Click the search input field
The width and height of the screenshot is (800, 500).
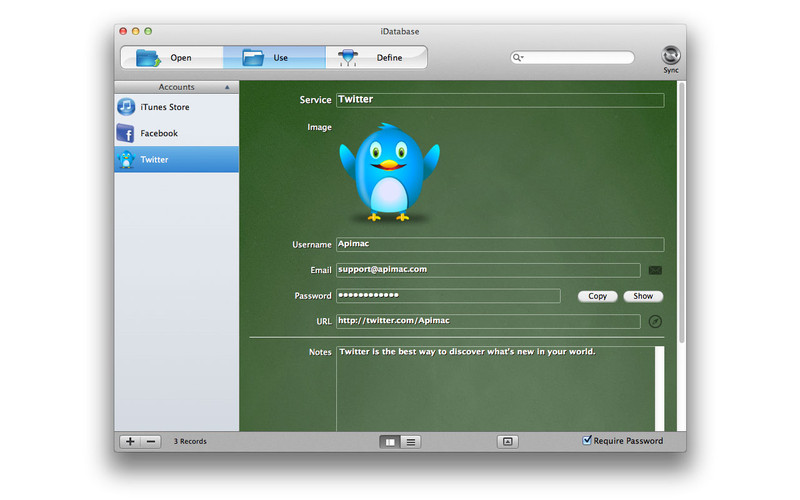coord(572,58)
